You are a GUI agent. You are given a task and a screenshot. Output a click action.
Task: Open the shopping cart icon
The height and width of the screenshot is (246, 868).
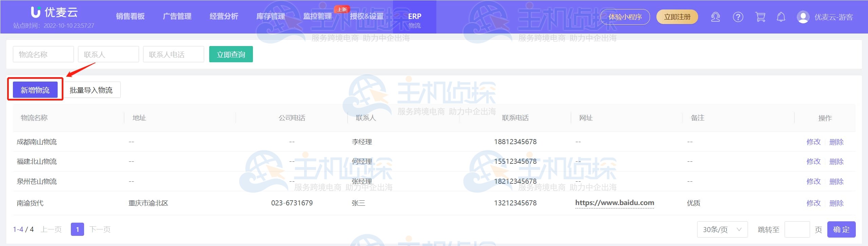760,17
